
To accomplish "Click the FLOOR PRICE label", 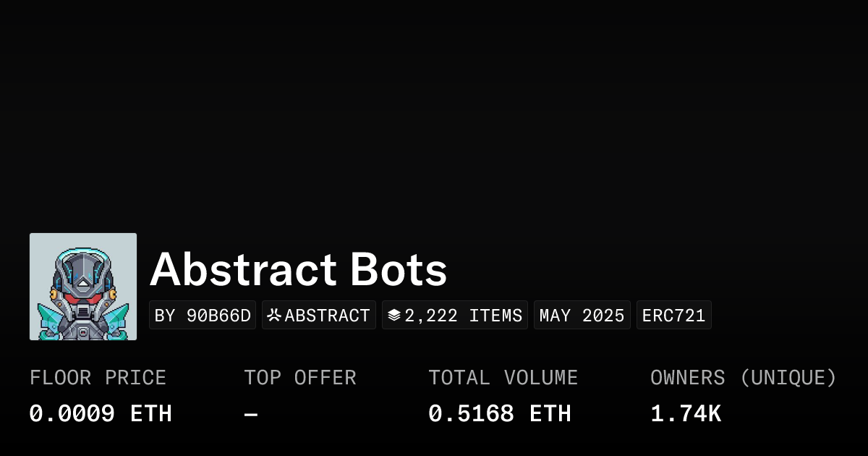I will click(x=98, y=378).
